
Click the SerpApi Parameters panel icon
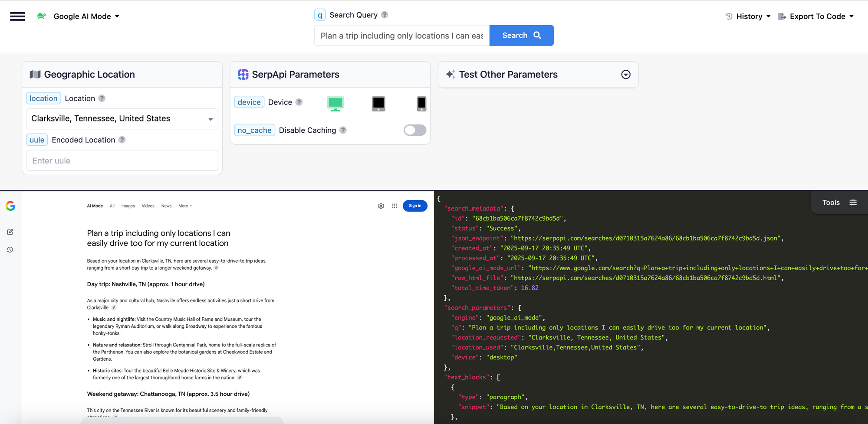(243, 75)
